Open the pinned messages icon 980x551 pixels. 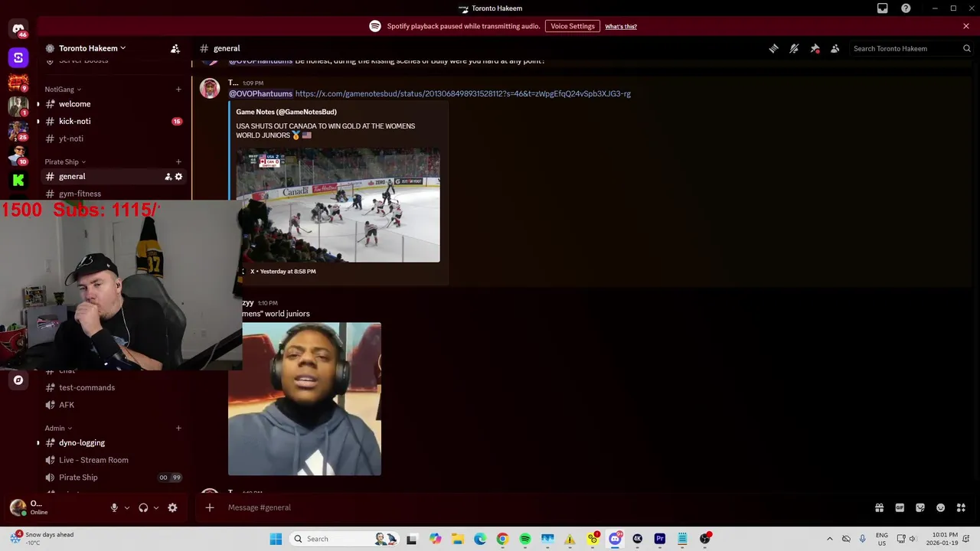[x=815, y=48]
